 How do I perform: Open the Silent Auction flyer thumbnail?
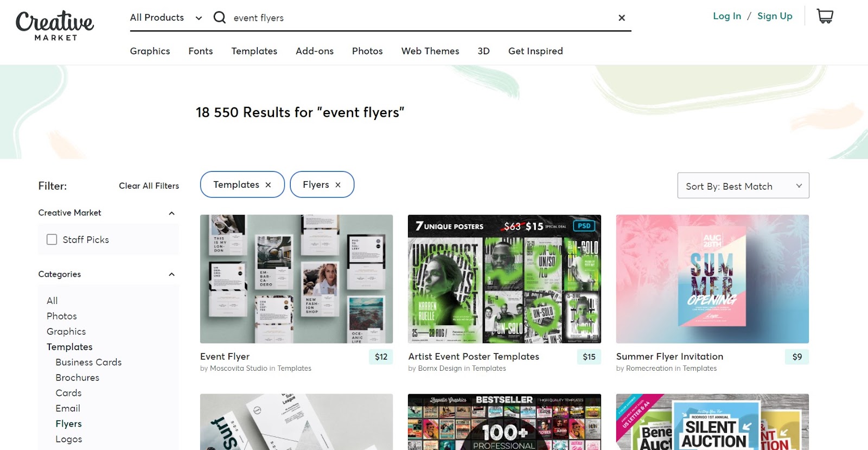(x=712, y=422)
